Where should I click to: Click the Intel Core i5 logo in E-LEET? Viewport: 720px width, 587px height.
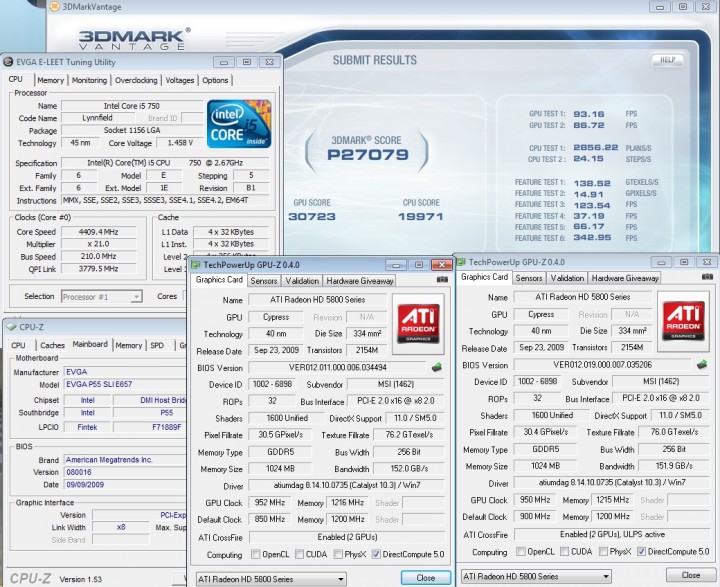tap(239, 124)
